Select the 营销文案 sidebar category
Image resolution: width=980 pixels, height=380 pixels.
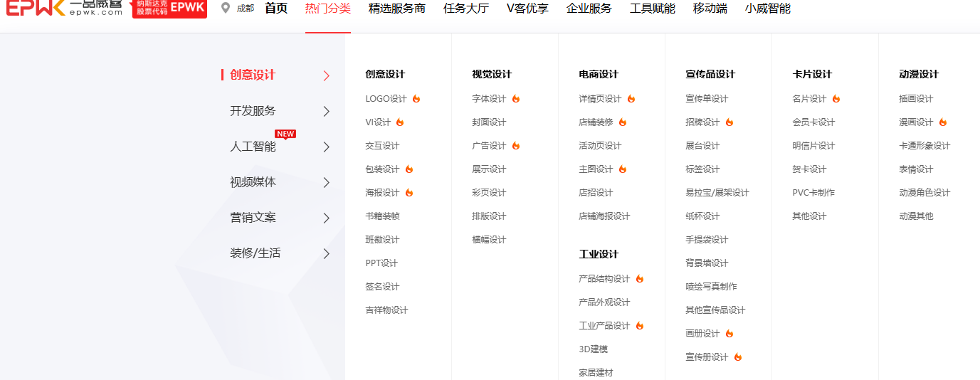tap(253, 218)
